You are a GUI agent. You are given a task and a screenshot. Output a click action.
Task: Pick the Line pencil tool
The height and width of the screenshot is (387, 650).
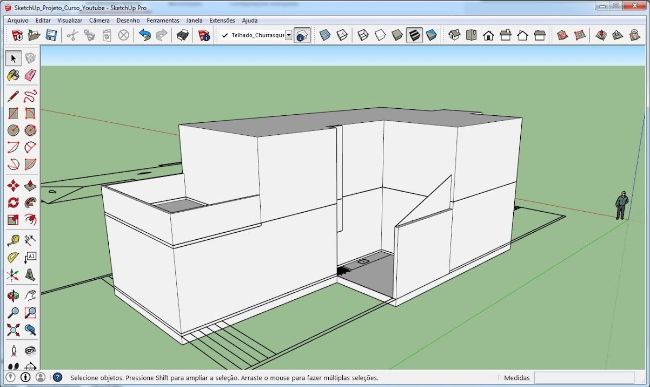(13, 96)
